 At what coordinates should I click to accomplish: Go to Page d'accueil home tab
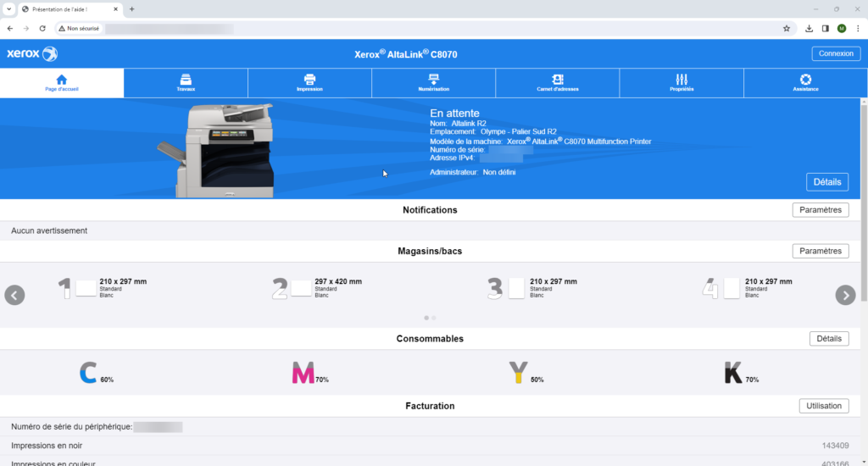point(62,82)
